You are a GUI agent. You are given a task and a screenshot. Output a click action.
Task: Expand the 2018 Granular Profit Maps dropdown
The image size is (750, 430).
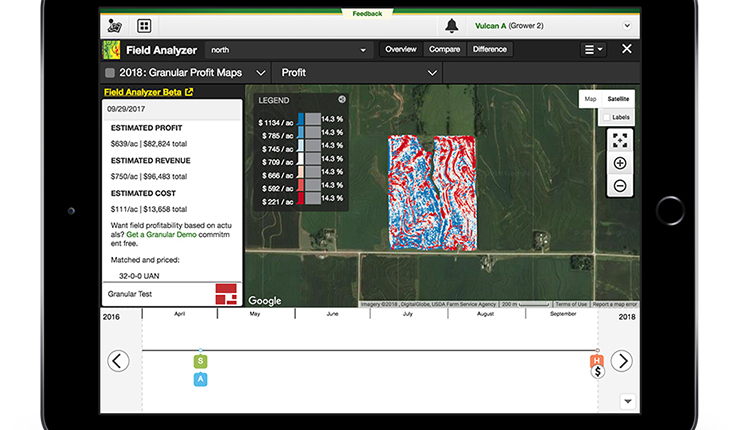pos(261,73)
